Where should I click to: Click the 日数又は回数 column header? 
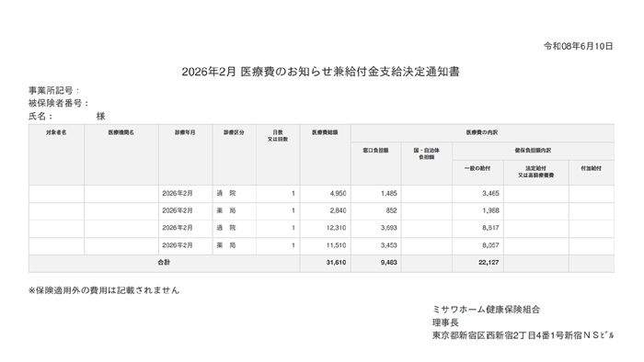pyautogui.click(x=278, y=136)
